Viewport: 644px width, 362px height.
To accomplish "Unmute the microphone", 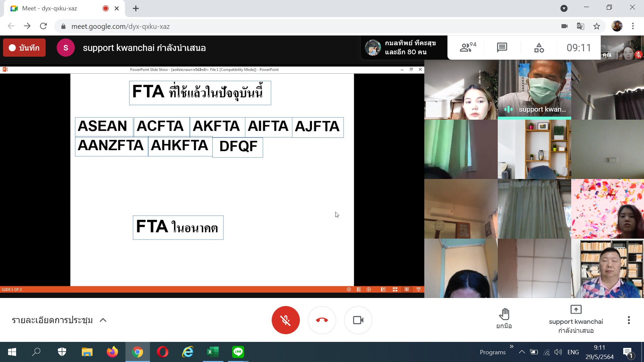I will click(x=285, y=320).
